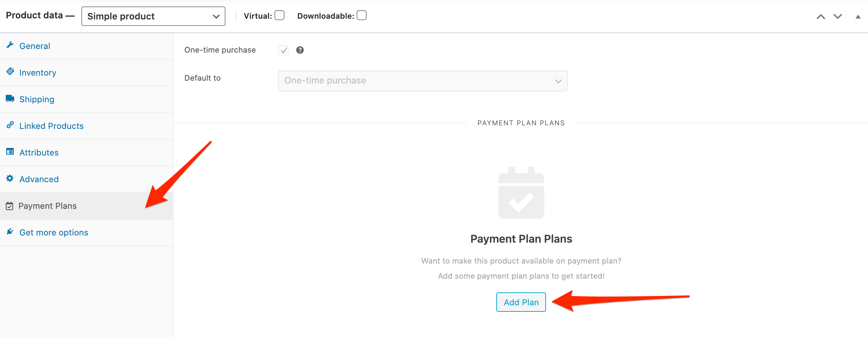
Task: Move the Product data panel up
Action: (821, 17)
